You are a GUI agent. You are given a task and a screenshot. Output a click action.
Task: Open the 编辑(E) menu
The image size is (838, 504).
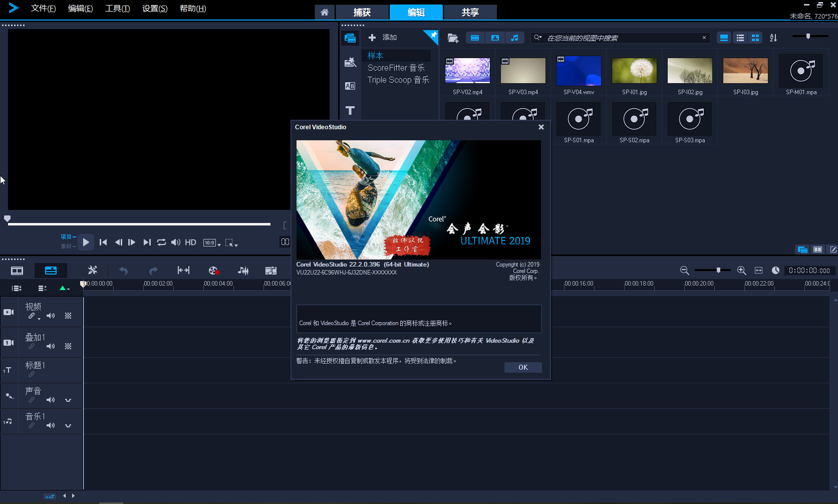[x=80, y=9]
